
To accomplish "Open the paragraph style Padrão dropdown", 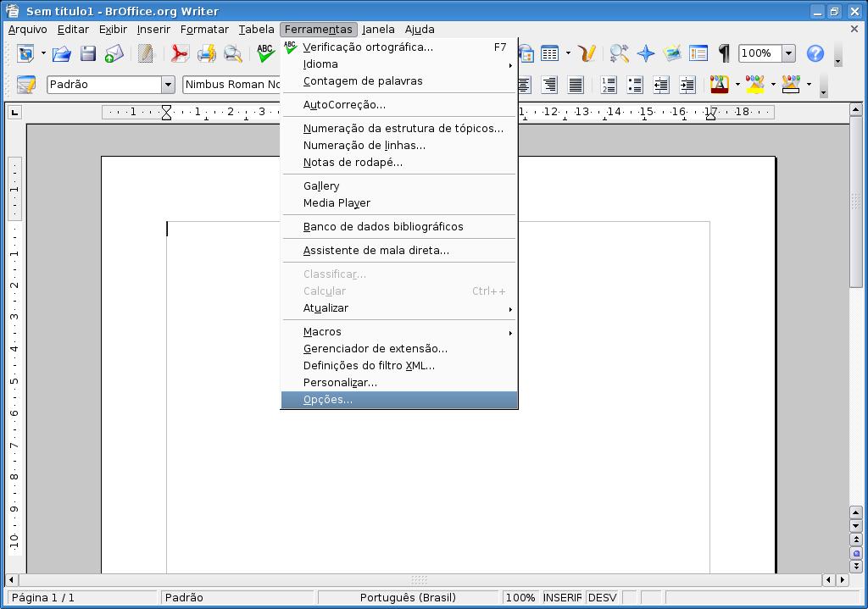I will [169, 85].
